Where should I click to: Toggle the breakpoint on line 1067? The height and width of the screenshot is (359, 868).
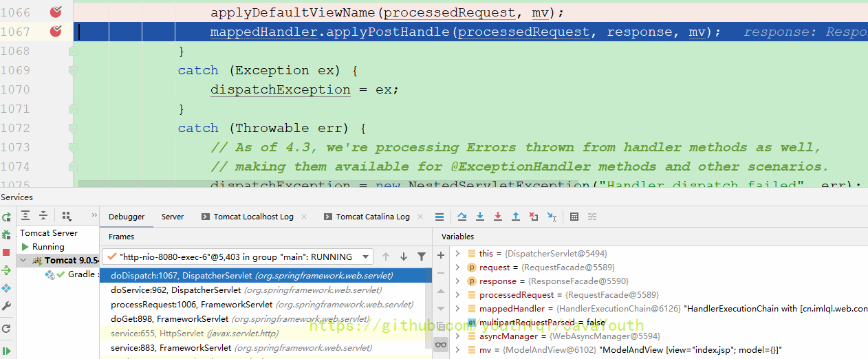56,31
